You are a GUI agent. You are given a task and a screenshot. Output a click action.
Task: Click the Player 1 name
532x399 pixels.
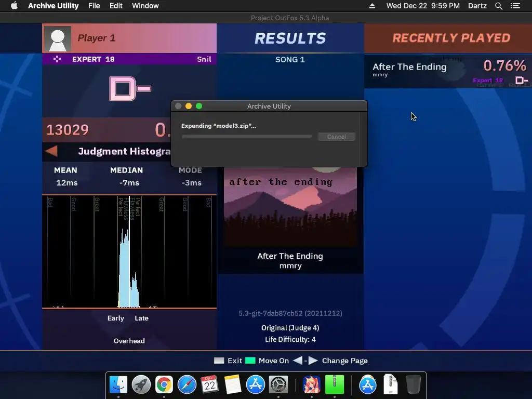(x=97, y=38)
